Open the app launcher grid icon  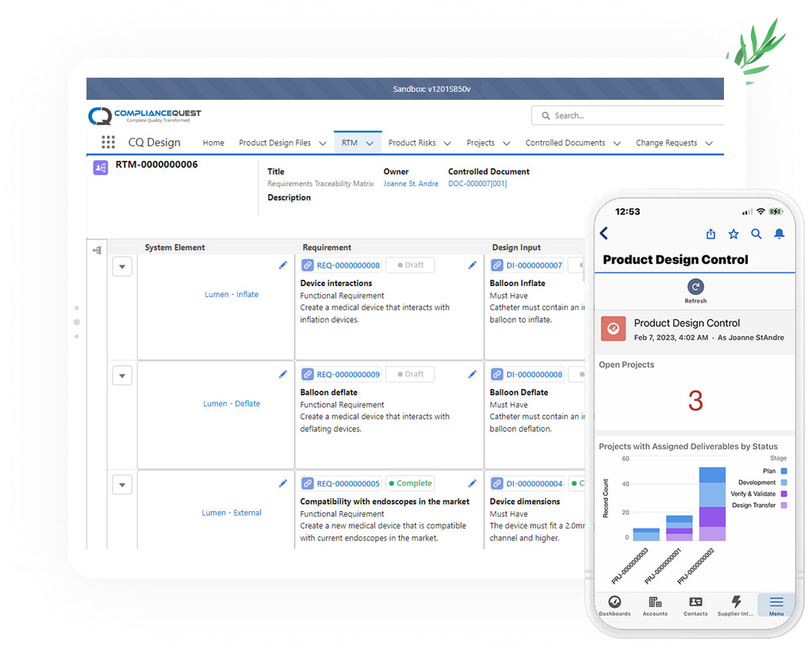pyautogui.click(x=108, y=143)
